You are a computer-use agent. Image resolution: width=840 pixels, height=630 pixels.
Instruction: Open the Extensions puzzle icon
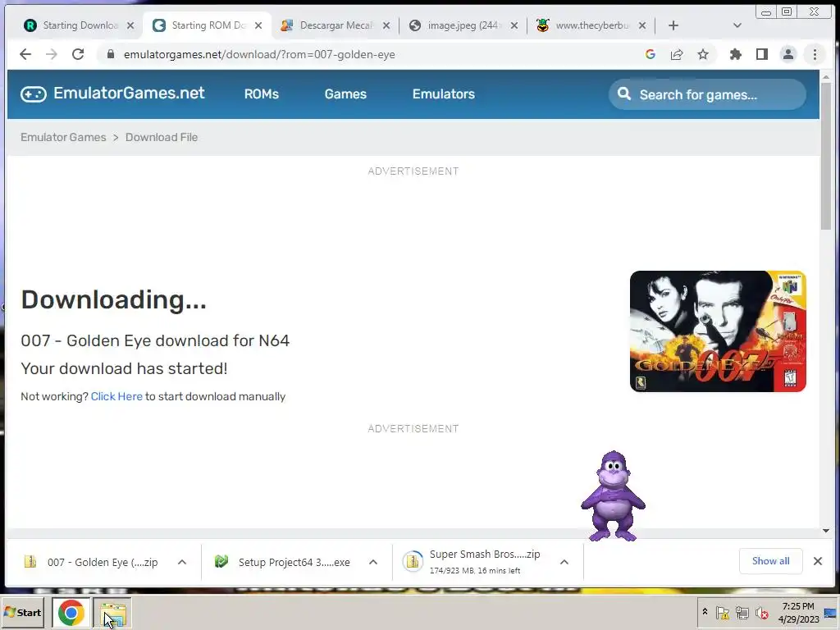click(736, 54)
